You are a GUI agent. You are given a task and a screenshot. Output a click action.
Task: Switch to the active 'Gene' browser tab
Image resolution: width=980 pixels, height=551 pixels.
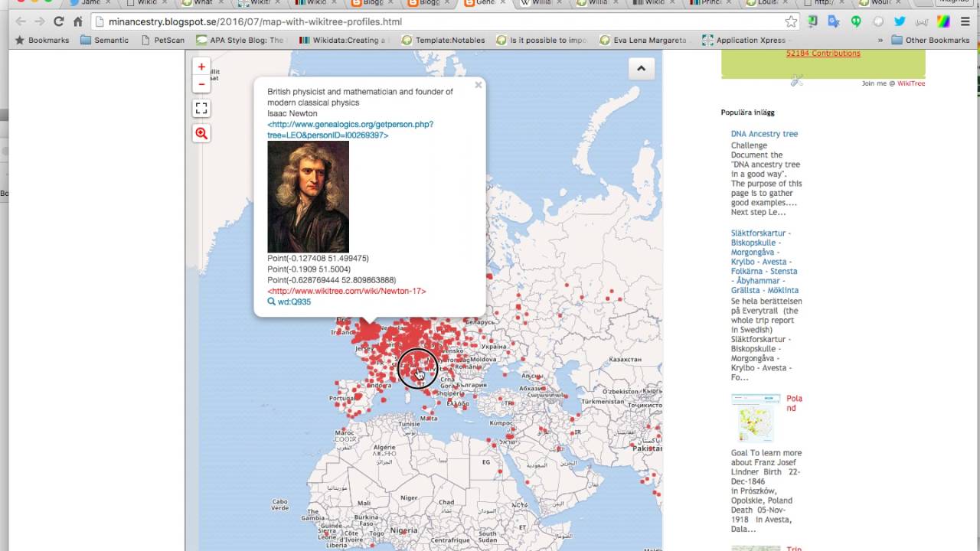coord(482,3)
